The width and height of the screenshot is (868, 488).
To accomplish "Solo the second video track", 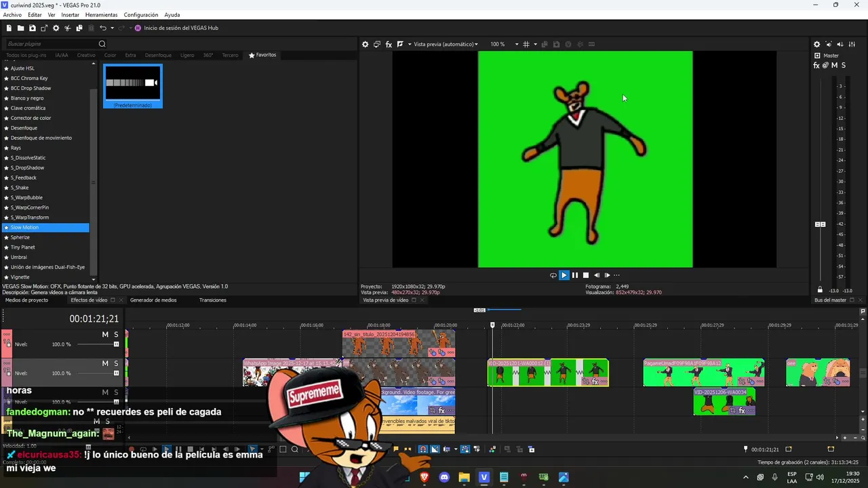I will coord(116,364).
